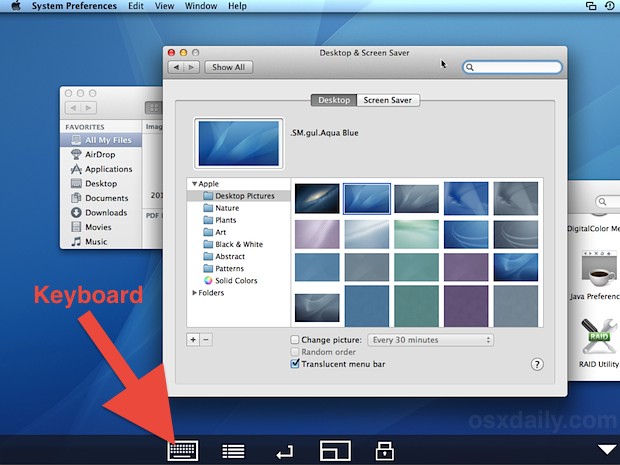The height and width of the screenshot is (465, 620).
Task: Switch to the Screen Saver tab
Action: click(x=388, y=100)
